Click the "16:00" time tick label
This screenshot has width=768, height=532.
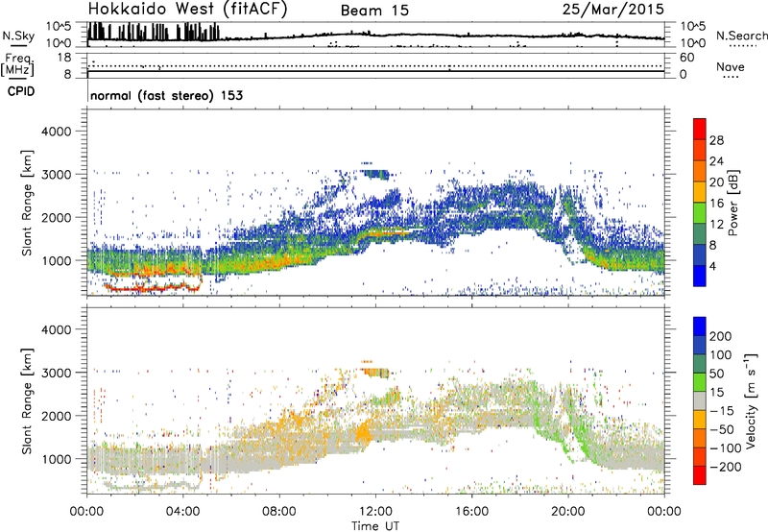coord(471,512)
